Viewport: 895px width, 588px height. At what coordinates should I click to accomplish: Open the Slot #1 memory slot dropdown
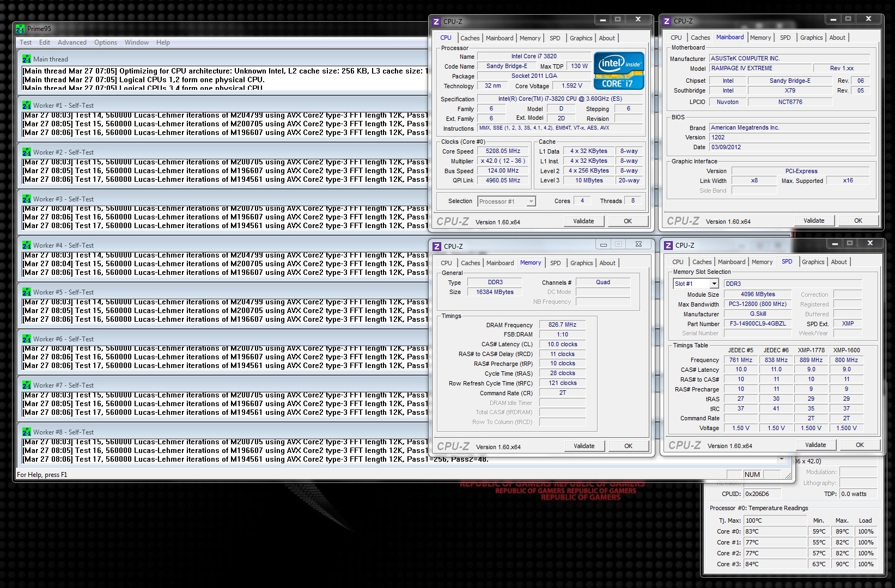[696, 284]
